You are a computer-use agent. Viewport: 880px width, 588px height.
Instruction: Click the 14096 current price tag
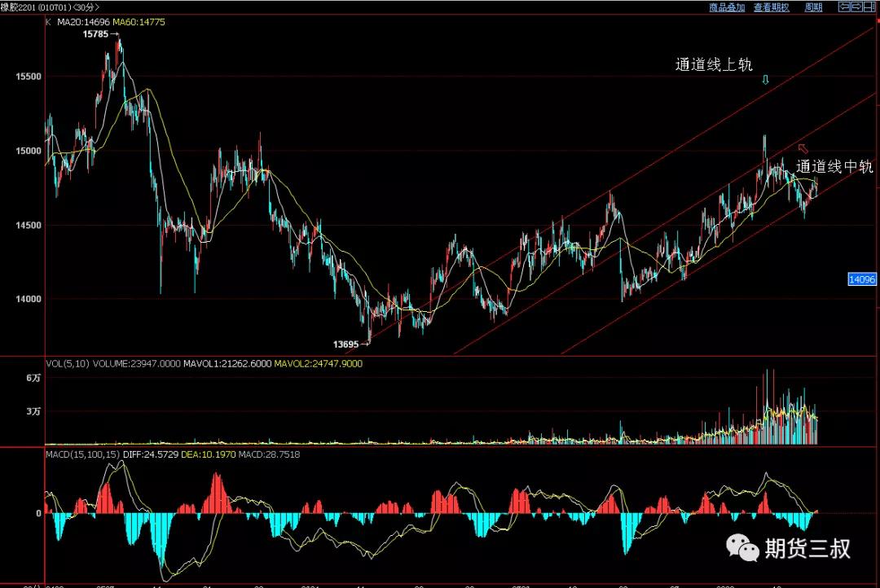861,279
